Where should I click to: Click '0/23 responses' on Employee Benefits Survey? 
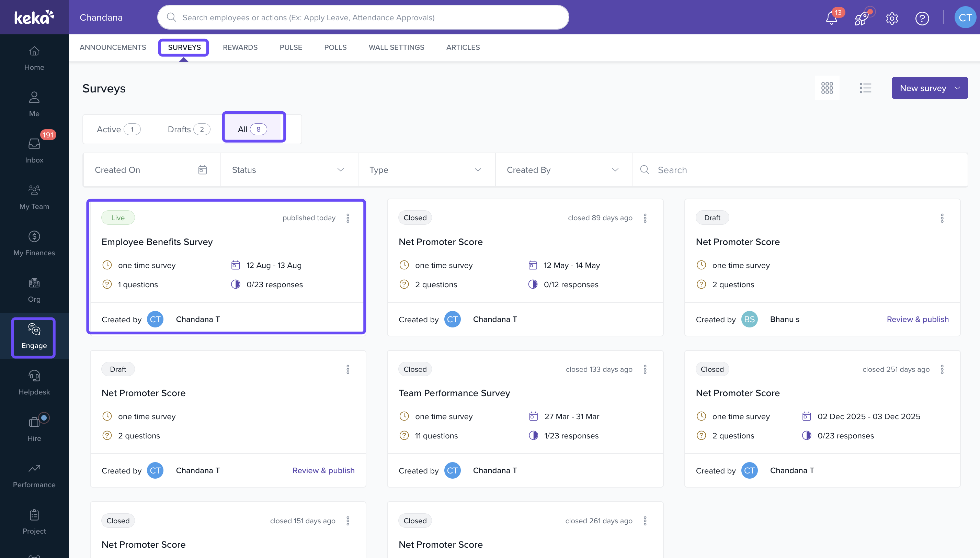(x=275, y=284)
